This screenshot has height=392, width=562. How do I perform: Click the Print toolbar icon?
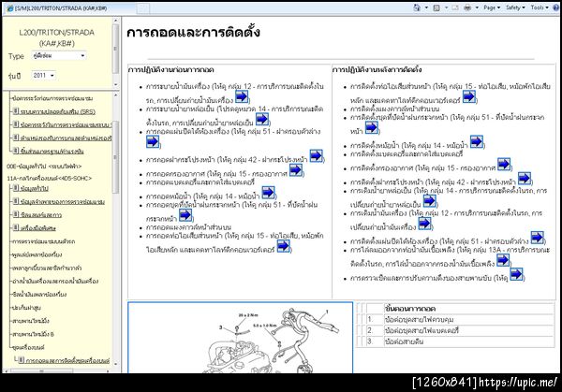pos(467,7)
